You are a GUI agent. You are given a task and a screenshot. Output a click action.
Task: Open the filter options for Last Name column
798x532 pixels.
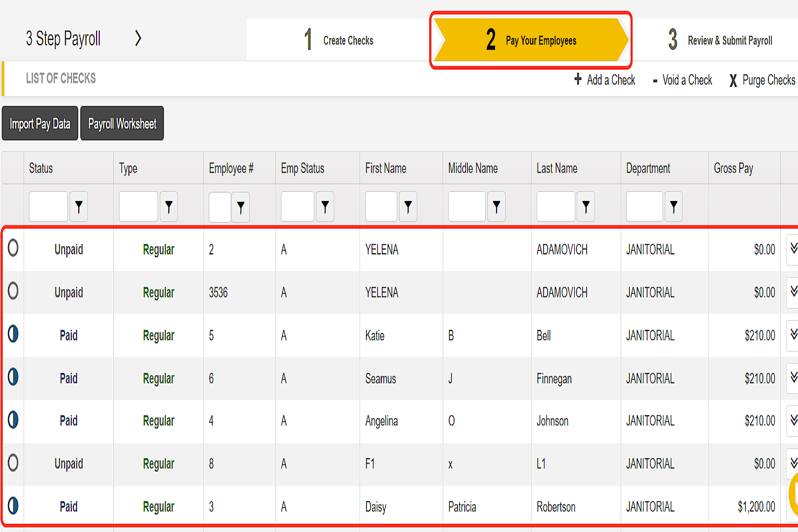pos(586,206)
